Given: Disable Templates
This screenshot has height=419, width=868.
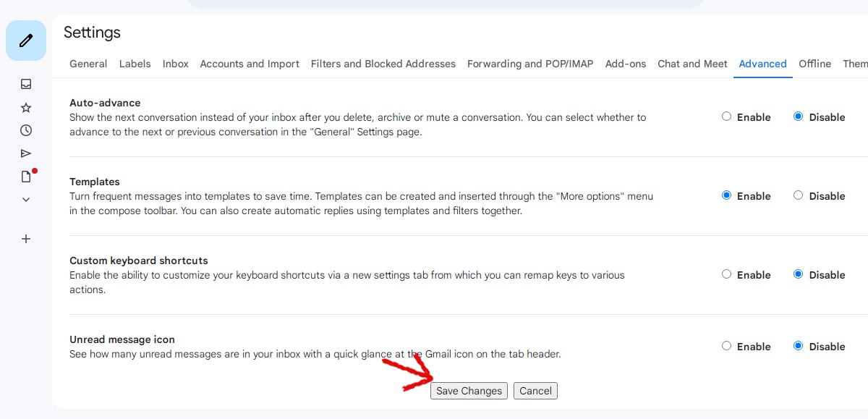Looking at the screenshot, I should pos(798,195).
